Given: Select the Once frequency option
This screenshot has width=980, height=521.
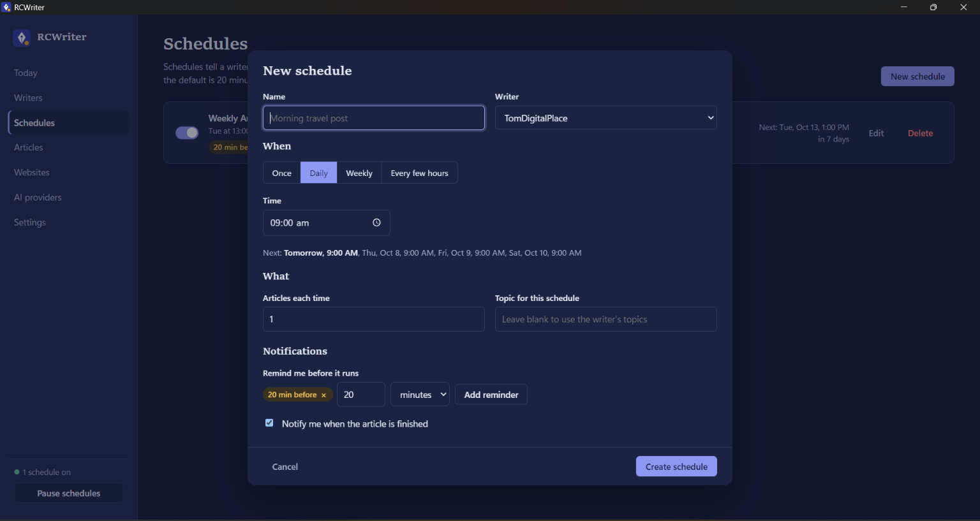Looking at the screenshot, I should tap(281, 173).
